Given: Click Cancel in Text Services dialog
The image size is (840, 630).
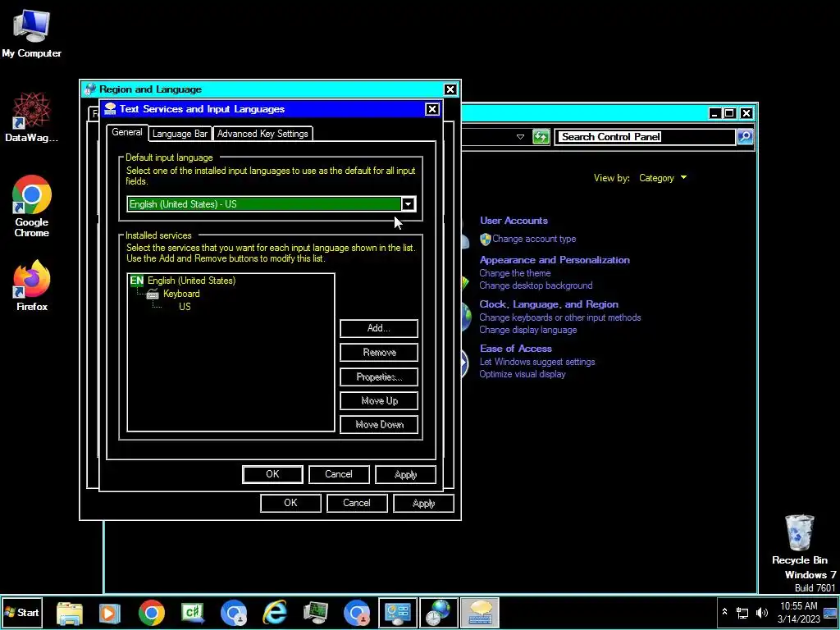Looking at the screenshot, I should 339,474.
